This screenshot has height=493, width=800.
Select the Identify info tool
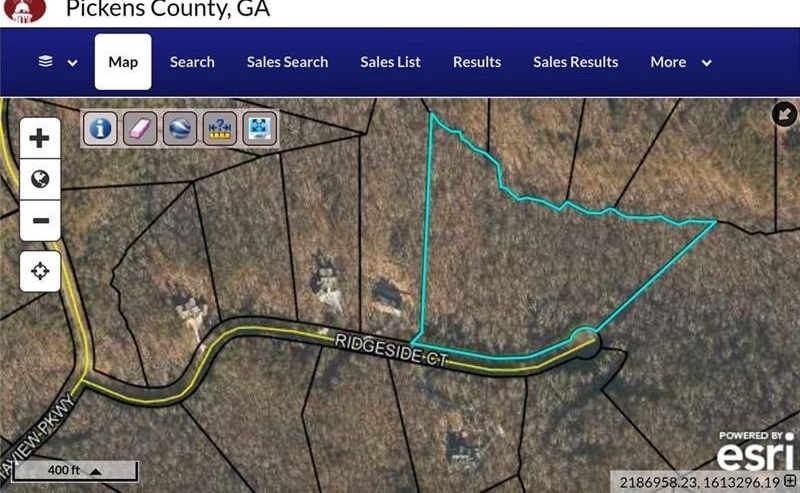point(100,128)
